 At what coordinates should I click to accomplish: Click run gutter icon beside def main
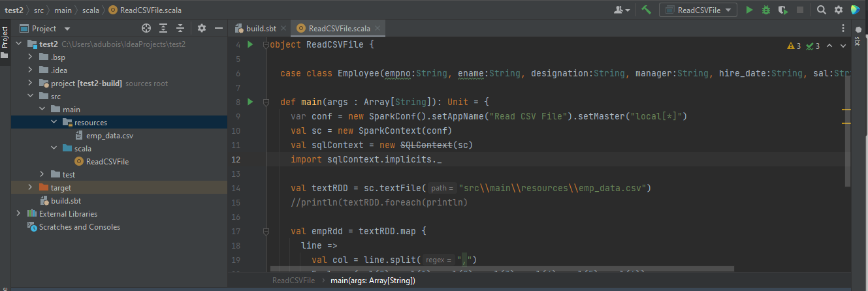point(249,102)
